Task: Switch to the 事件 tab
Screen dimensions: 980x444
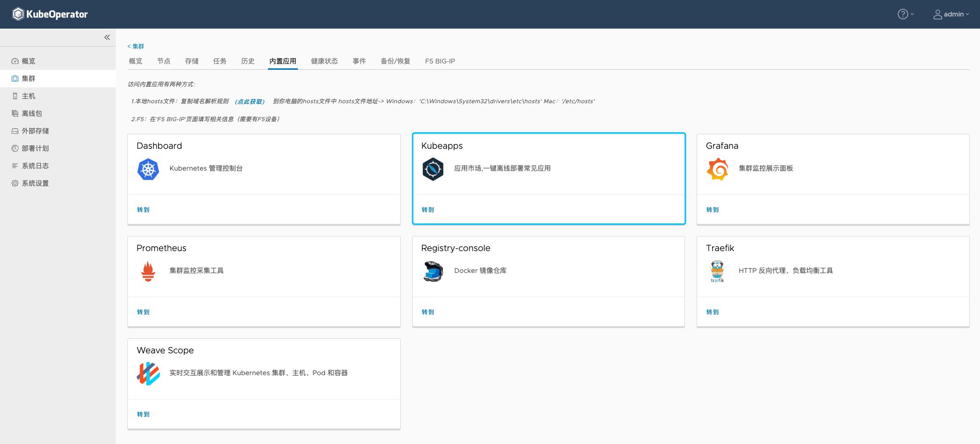Action: point(359,61)
